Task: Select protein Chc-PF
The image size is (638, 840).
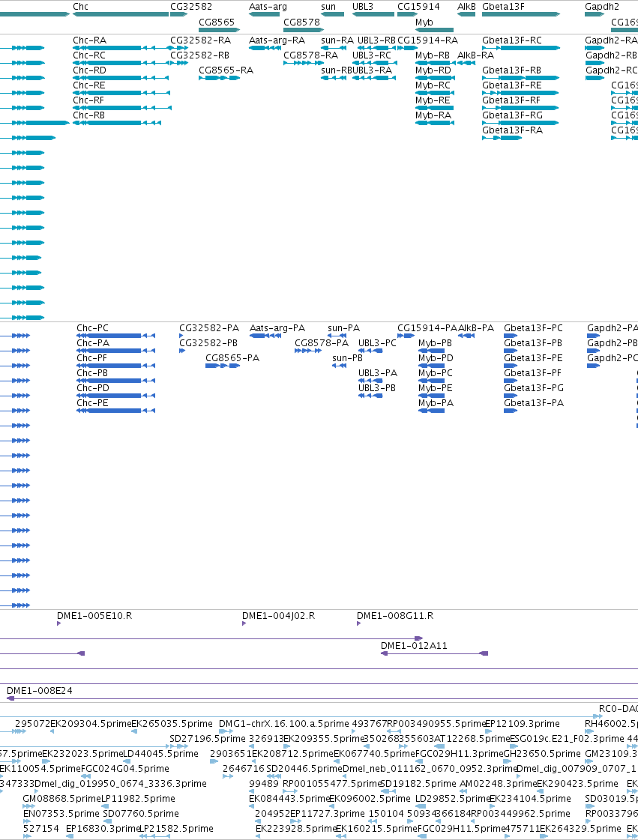Action: click(91, 358)
